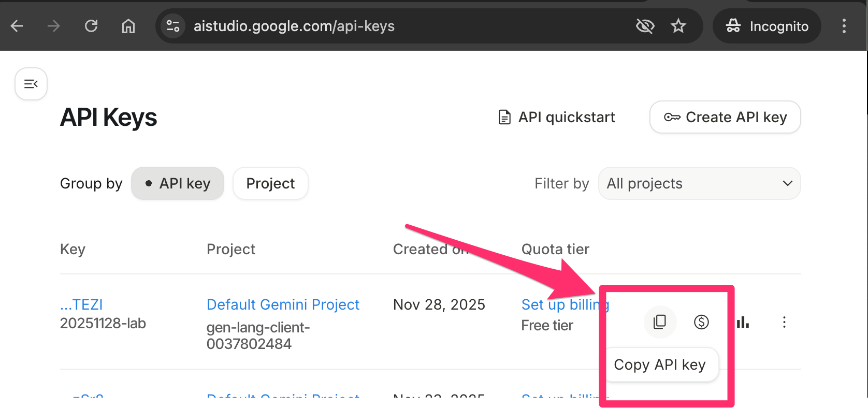Click the billing dollar-sign icon

point(701,322)
